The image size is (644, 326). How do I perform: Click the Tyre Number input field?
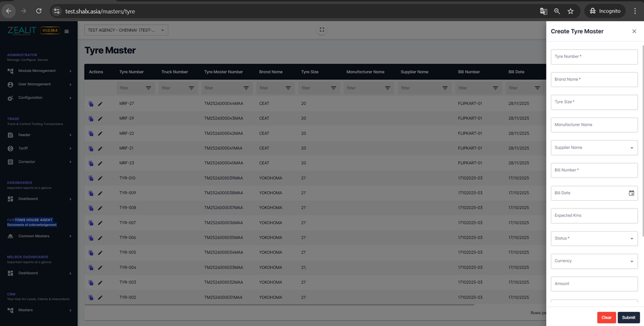[594, 57]
